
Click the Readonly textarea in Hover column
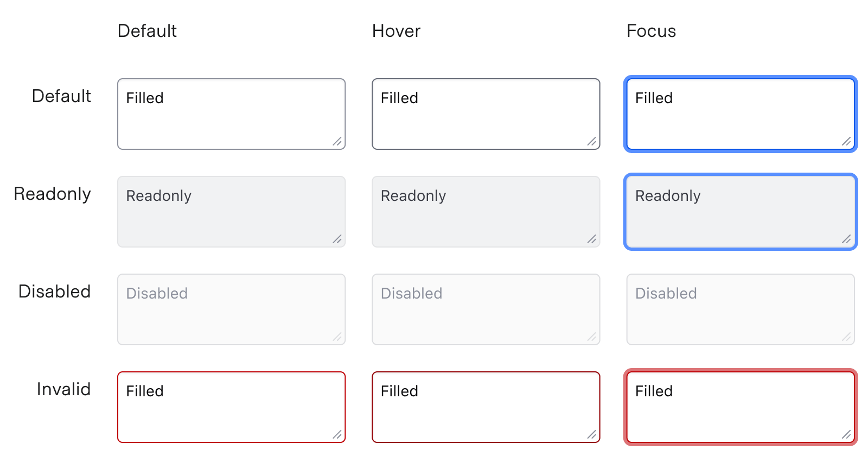(x=486, y=212)
